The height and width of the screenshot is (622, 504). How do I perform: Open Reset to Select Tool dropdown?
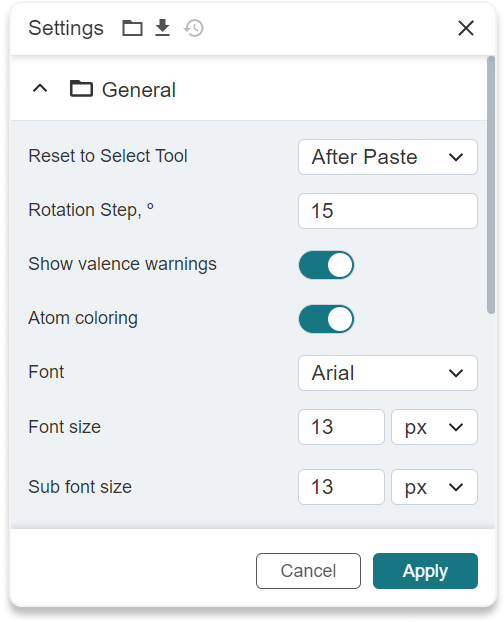pos(388,157)
